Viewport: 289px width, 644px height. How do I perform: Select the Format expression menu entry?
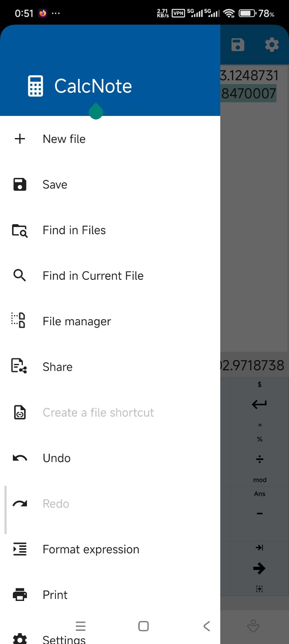[x=91, y=549]
